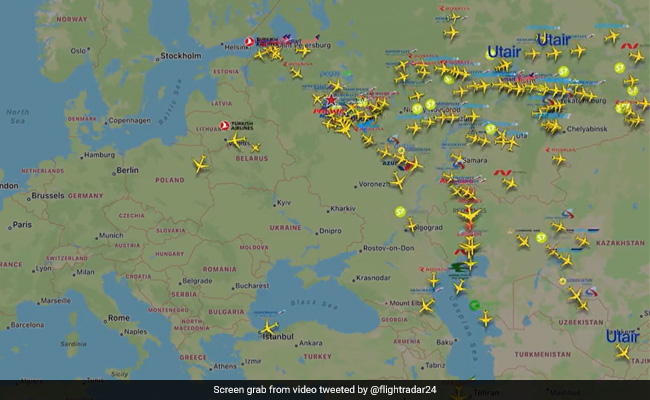The width and height of the screenshot is (650, 400).
Task: Click the Berlin city label
Action: pyautogui.click(x=127, y=170)
